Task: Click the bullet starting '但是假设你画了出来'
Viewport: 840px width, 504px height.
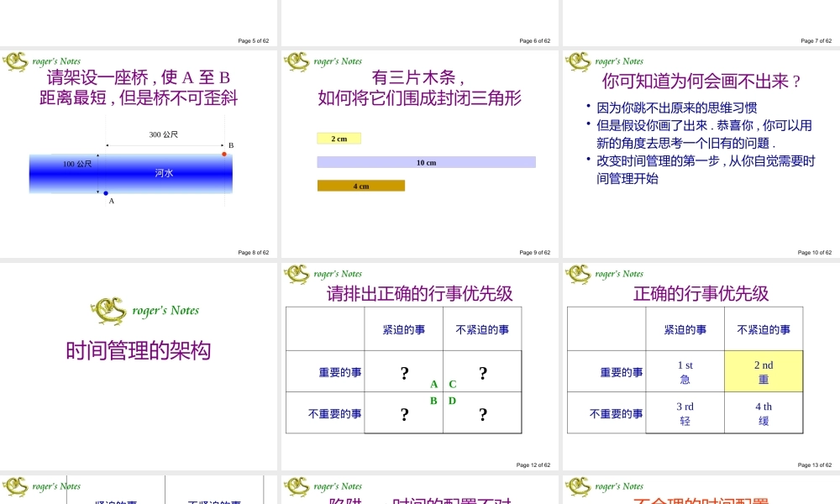Action: 705,134
